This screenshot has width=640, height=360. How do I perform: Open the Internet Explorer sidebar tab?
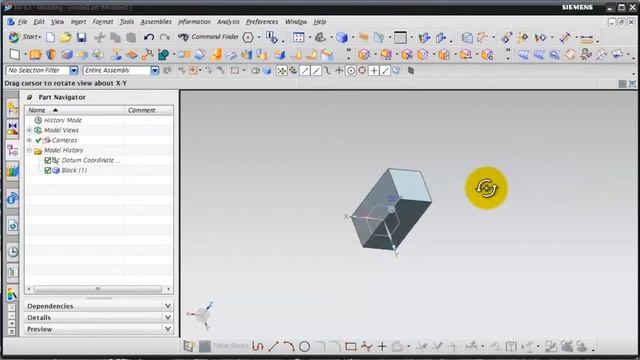[x=13, y=225]
